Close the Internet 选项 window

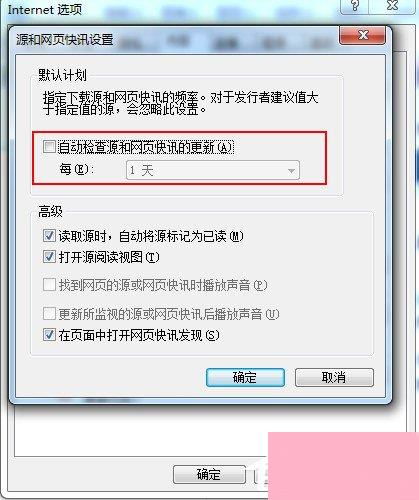393,6
